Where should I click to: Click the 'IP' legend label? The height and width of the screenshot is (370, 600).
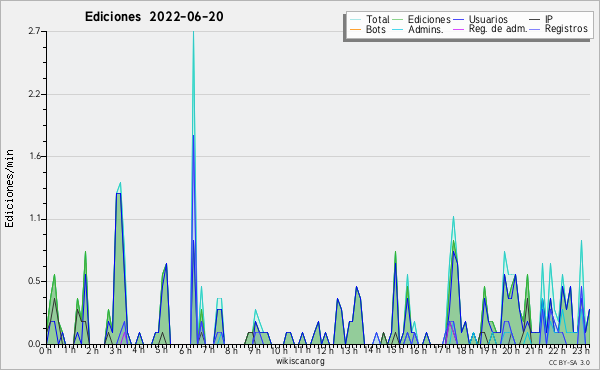tap(549, 19)
